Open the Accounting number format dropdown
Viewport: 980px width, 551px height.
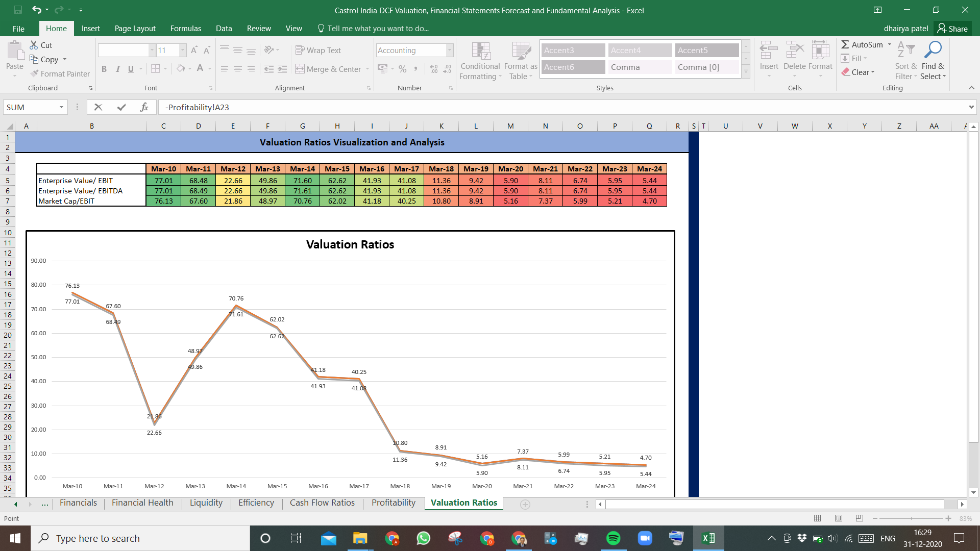click(450, 50)
